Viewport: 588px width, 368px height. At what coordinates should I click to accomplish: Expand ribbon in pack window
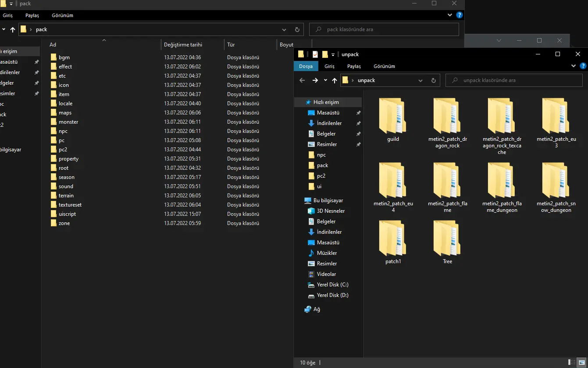click(450, 15)
